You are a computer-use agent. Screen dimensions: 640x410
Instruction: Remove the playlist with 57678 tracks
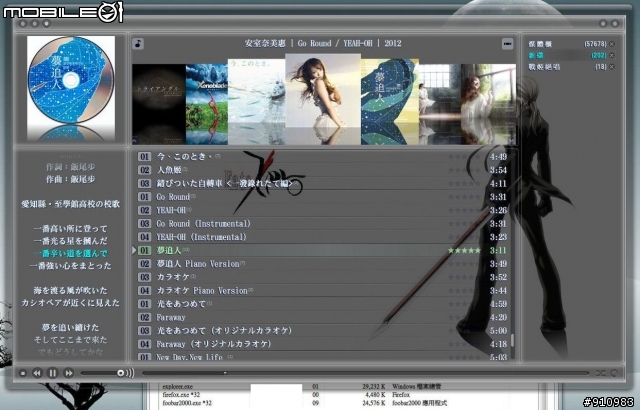(x=612, y=44)
